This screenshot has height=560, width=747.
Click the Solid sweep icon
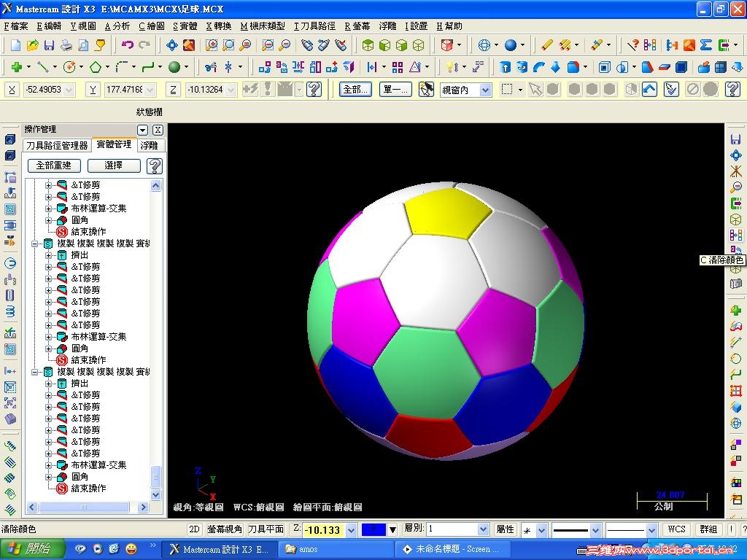tap(539, 67)
